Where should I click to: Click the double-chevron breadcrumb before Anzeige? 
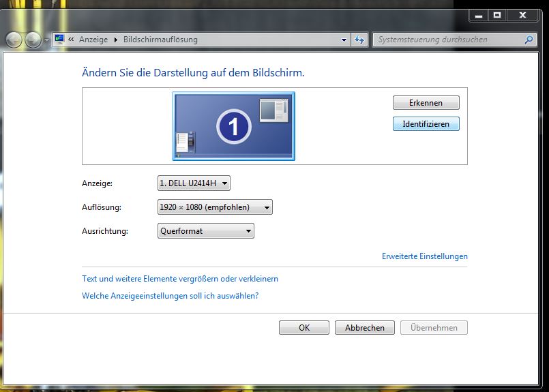coord(72,40)
